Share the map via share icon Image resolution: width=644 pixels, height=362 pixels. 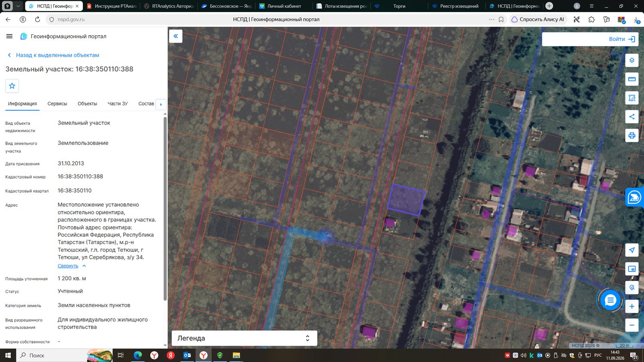pyautogui.click(x=632, y=117)
